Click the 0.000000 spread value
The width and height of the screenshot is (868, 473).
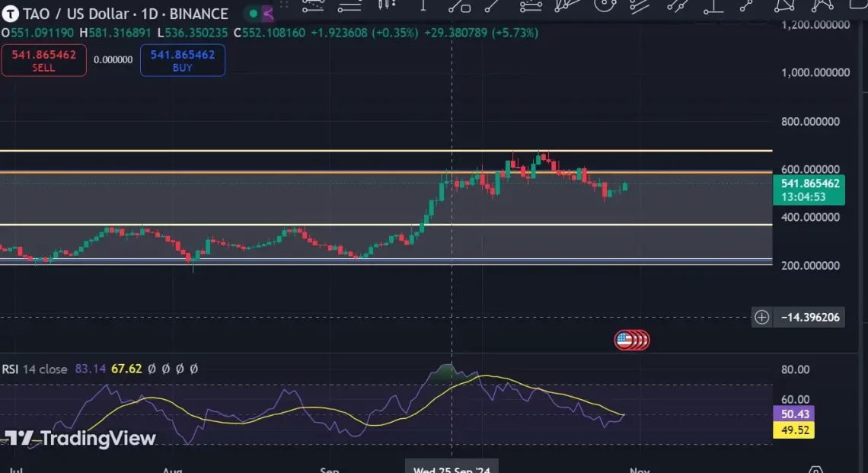tap(113, 59)
